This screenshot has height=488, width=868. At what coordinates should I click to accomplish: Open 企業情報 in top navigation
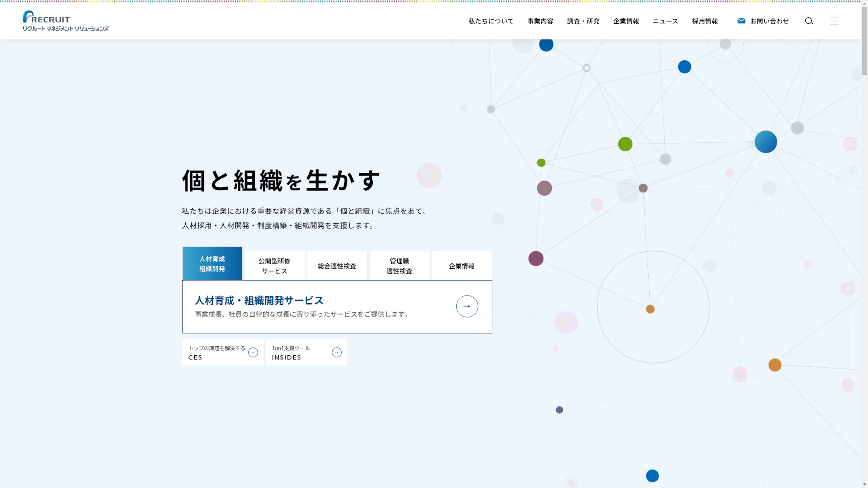626,21
